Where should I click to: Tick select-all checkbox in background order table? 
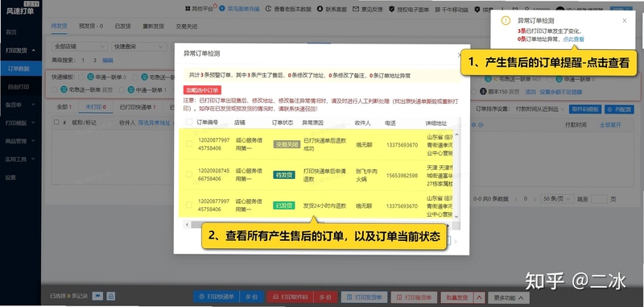pos(56,122)
